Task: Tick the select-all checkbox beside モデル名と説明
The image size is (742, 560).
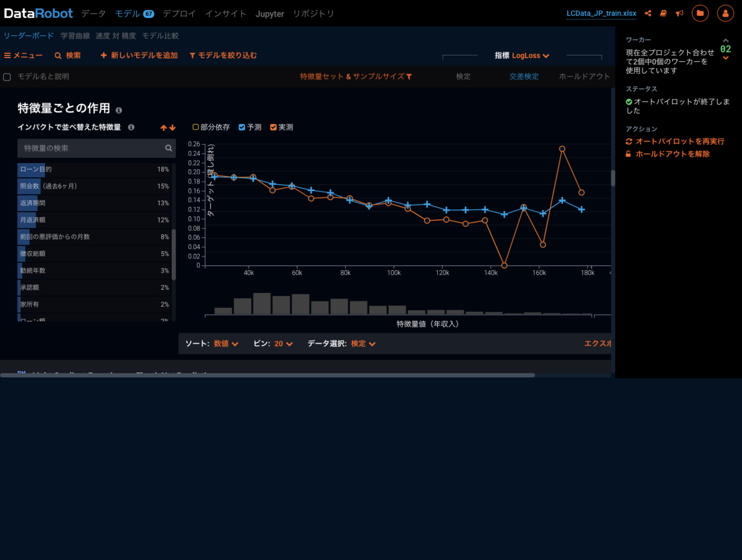Action: tap(7, 77)
